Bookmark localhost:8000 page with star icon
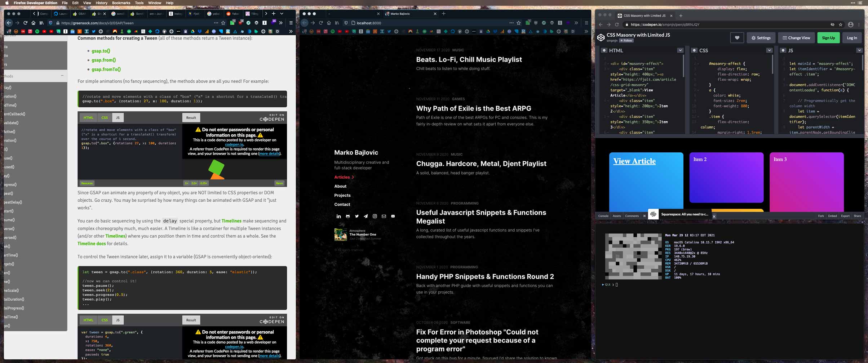This screenshot has width=868, height=363. pyautogui.click(x=519, y=23)
